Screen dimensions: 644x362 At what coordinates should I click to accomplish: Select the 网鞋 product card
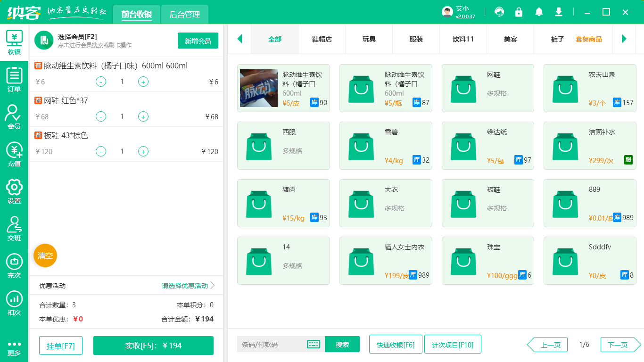click(x=488, y=88)
